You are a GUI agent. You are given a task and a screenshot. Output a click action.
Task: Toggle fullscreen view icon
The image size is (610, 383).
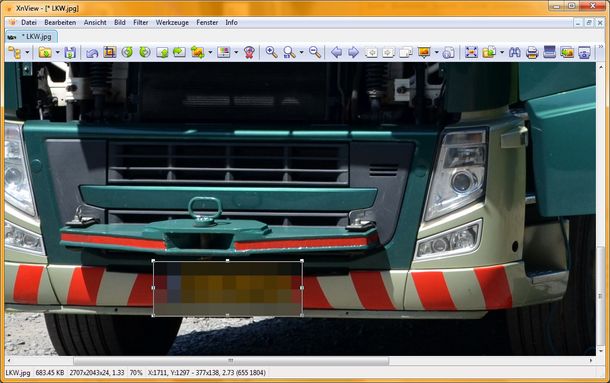point(471,52)
